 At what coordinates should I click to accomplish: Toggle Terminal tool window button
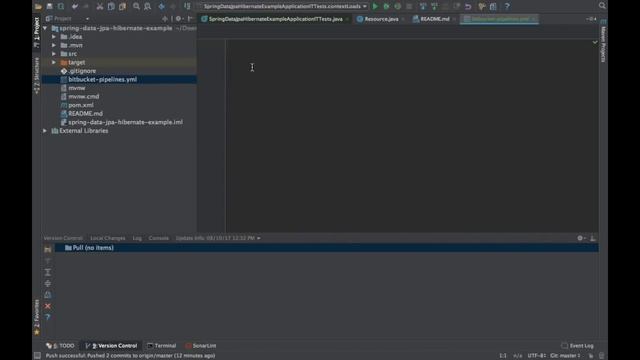[161, 346]
